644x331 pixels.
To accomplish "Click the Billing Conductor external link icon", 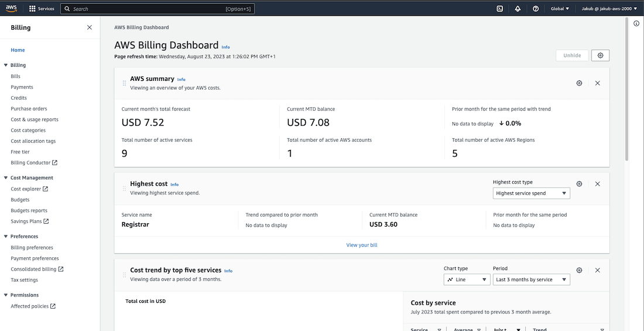I will pyautogui.click(x=54, y=162).
